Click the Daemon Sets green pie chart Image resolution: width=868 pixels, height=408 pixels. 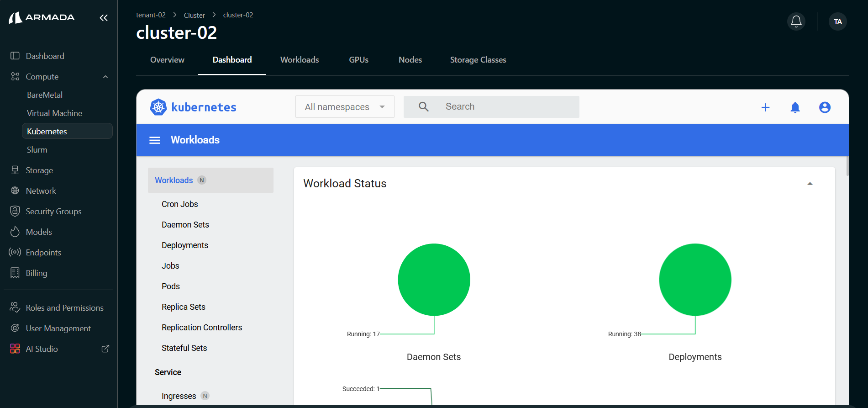[434, 280]
